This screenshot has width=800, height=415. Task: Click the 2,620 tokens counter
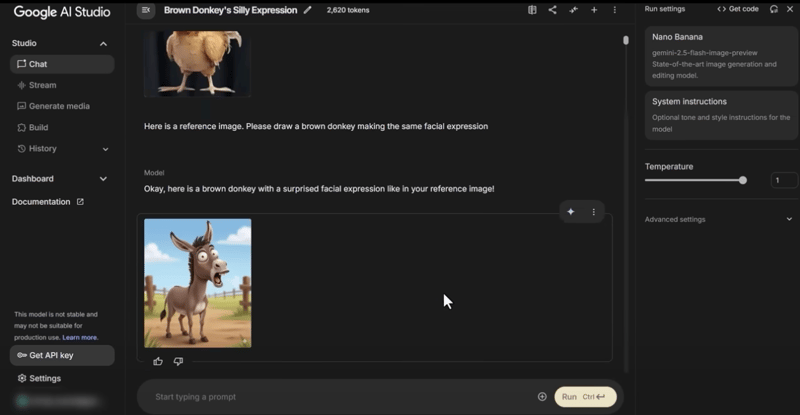[348, 10]
